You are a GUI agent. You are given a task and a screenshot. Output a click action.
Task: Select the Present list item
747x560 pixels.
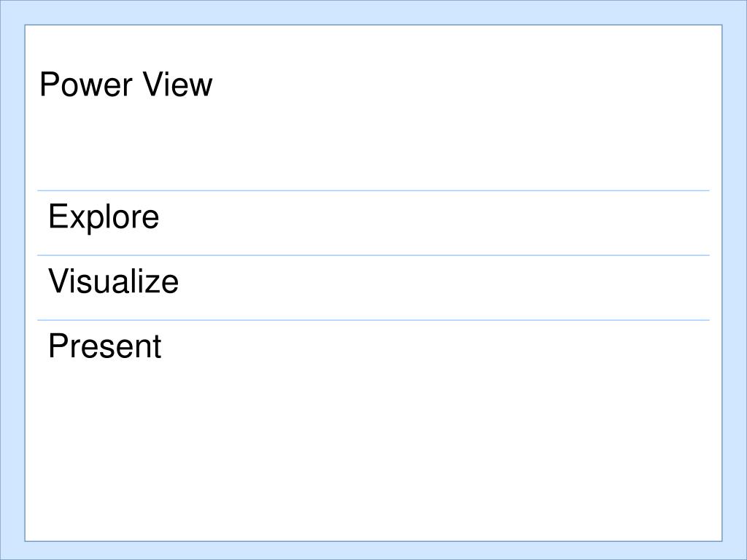pos(104,346)
